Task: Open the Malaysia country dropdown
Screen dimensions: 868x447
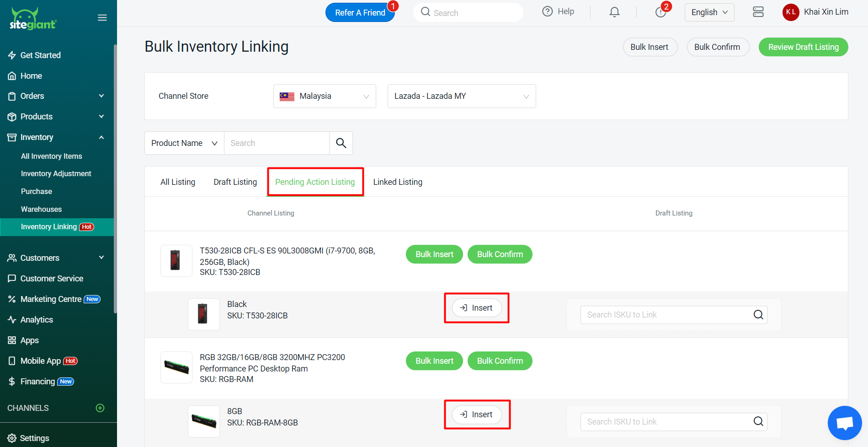Action: click(x=325, y=96)
